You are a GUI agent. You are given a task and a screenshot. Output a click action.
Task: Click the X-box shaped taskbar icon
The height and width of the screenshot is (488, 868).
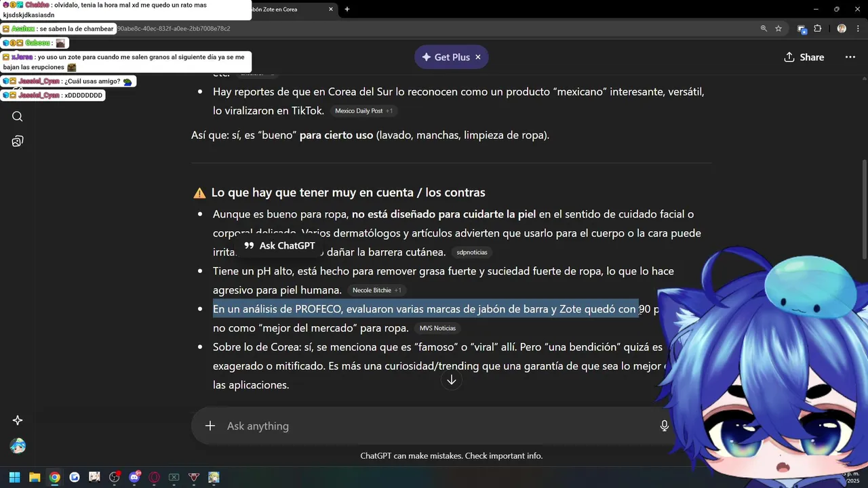(x=174, y=477)
